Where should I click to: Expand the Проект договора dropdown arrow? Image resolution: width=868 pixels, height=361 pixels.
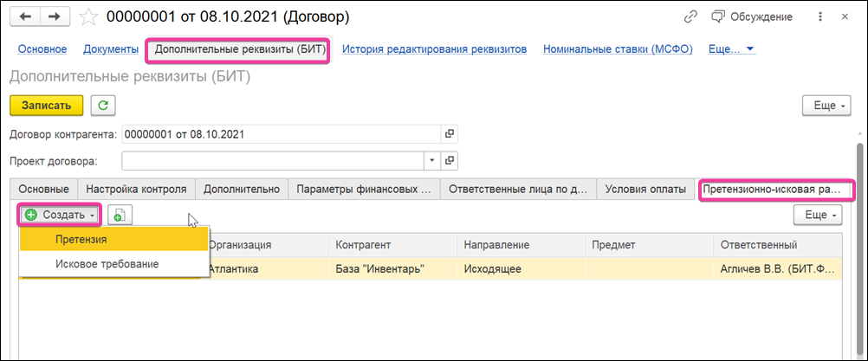[432, 161]
